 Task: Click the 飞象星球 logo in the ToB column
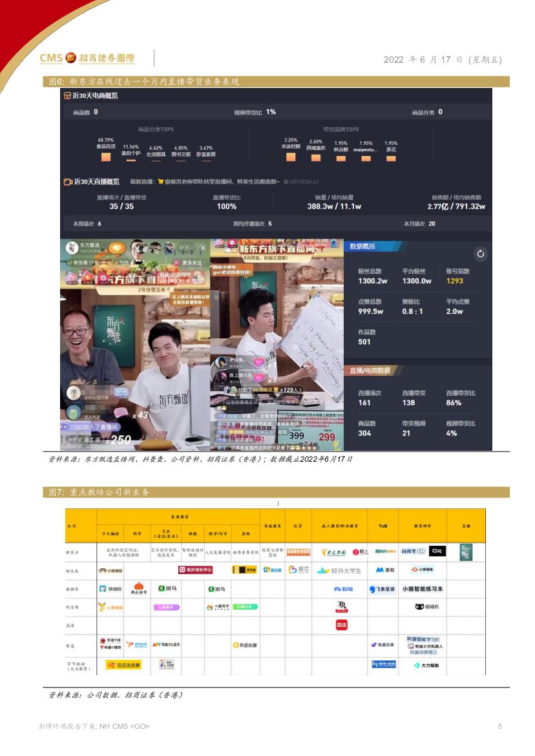pos(383,589)
